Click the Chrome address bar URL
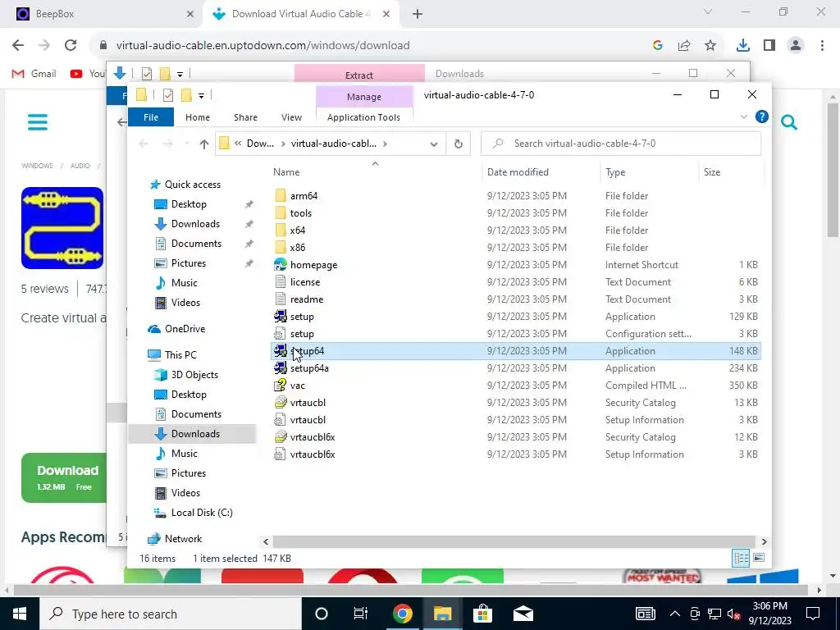 pos(262,46)
